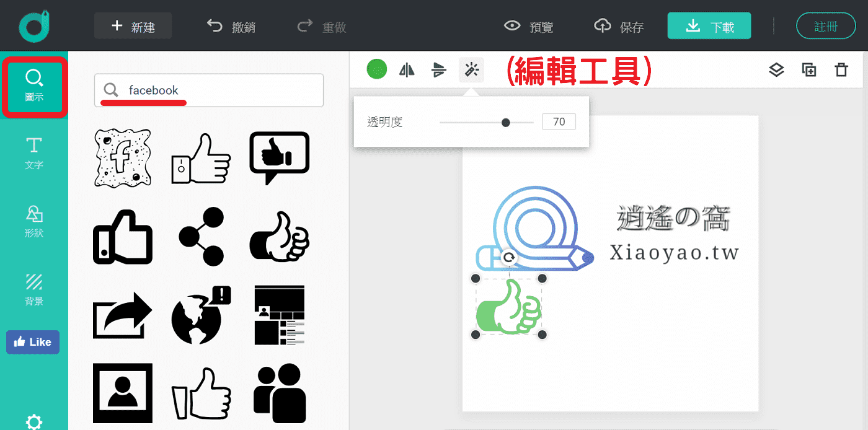Click the 透明度 transparency slider handle

(506, 123)
